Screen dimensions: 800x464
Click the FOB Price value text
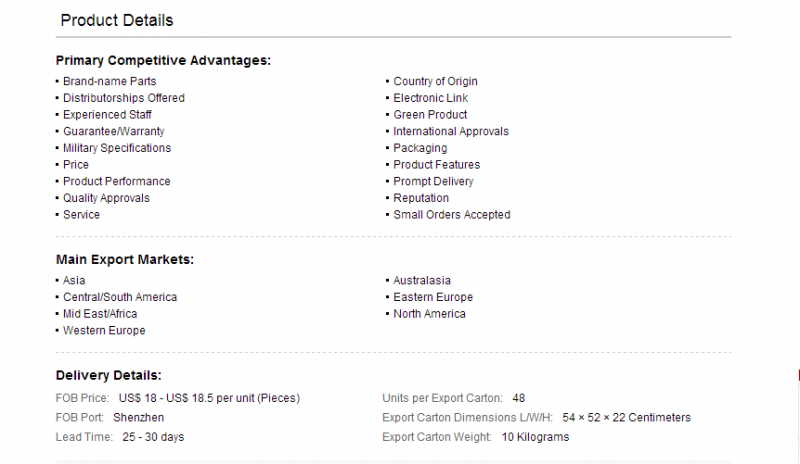point(209,398)
